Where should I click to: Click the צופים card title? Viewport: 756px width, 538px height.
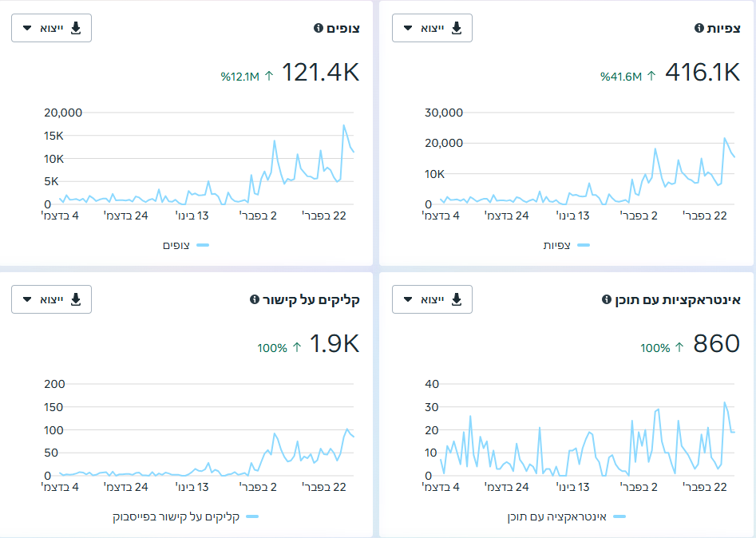tap(342, 29)
